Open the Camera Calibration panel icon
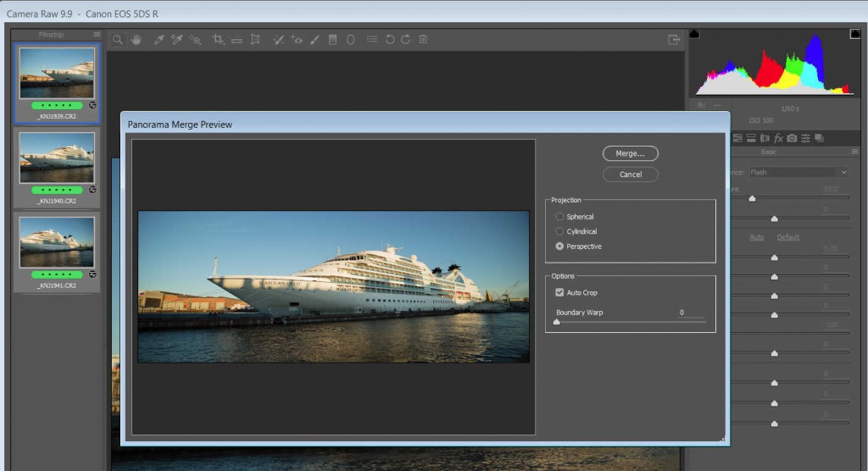 click(x=792, y=138)
